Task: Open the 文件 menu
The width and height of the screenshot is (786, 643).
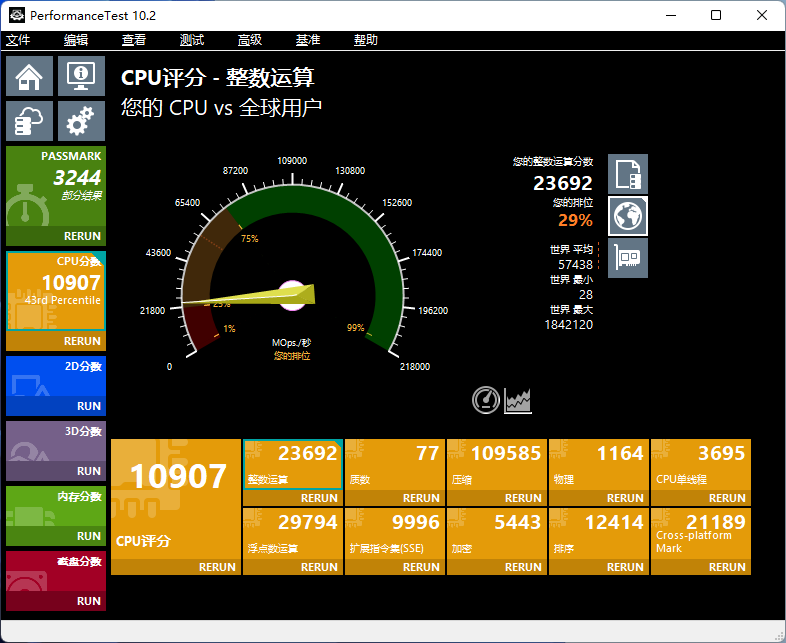Action: 18,40
